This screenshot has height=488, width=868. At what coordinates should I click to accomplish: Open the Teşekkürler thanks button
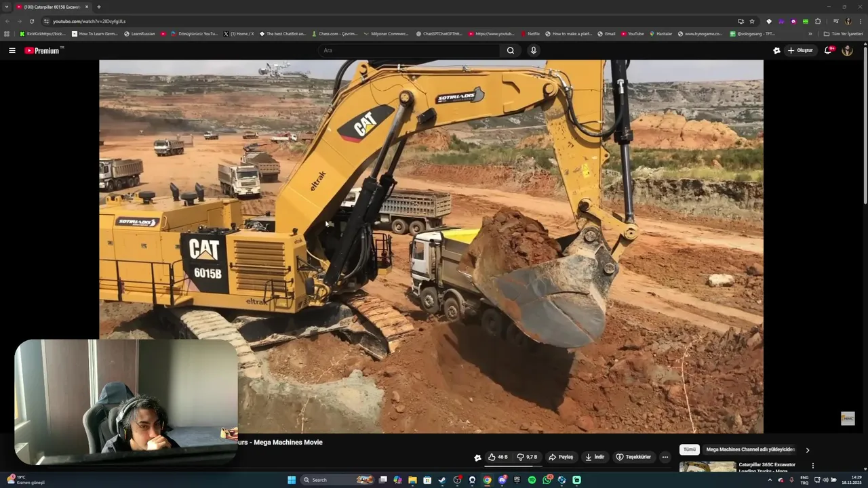click(x=633, y=457)
